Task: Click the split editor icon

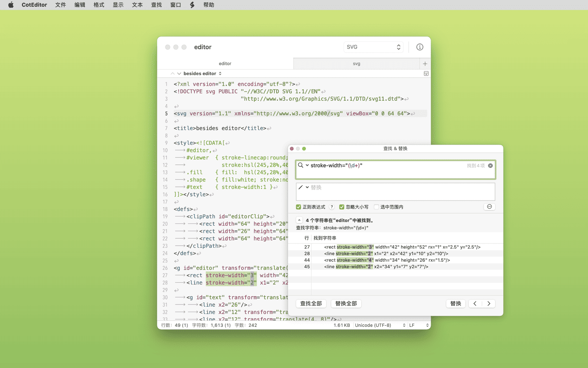Action: pyautogui.click(x=426, y=74)
